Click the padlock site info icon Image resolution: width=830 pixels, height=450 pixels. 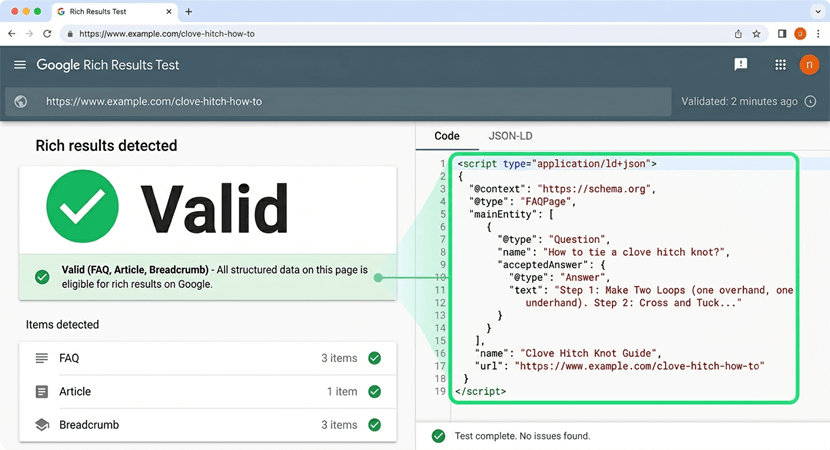pos(70,34)
